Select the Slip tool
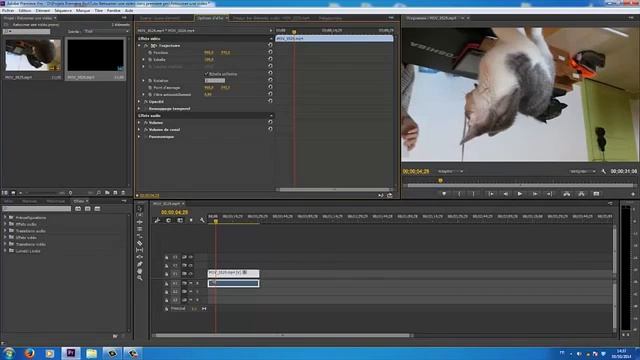 140,250
